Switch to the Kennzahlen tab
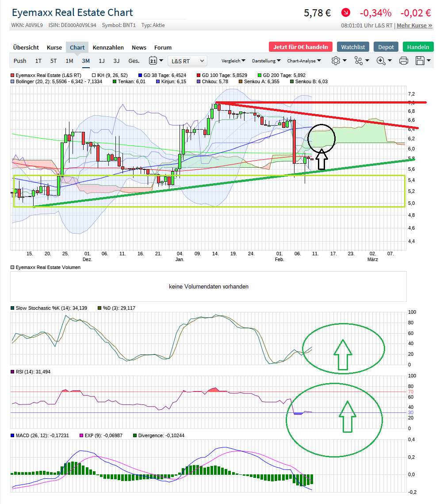Image resolution: width=436 pixels, height=504 pixels. pos(108,47)
